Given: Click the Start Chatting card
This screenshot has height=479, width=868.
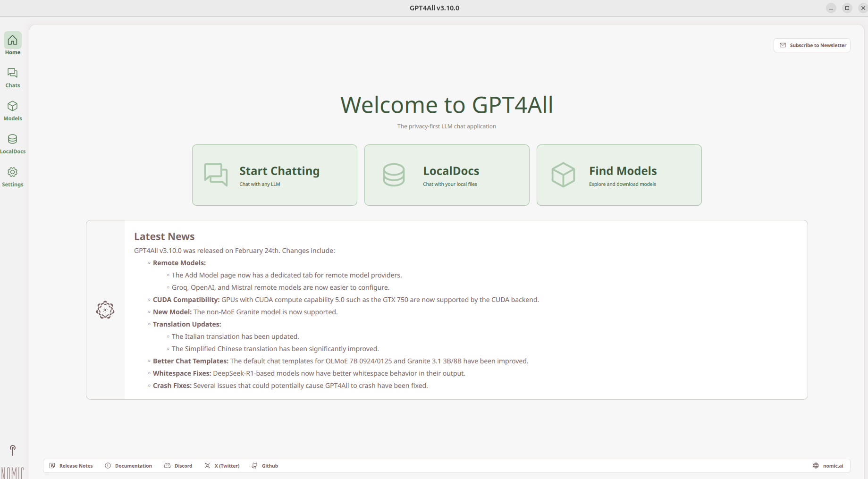Looking at the screenshot, I should pyautogui.click(x=274, y=175).
